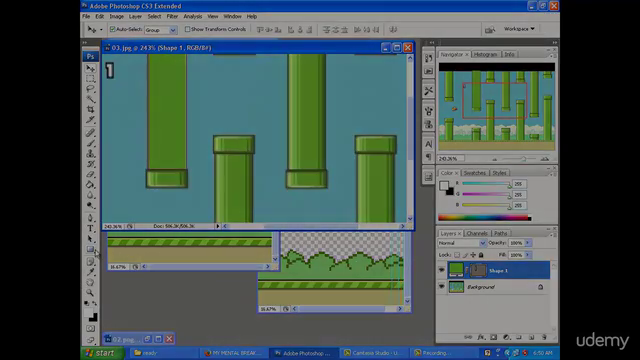Switch to the Swatches tab
Viewport: 640px width, 360px height.
(x=475, y=173)
